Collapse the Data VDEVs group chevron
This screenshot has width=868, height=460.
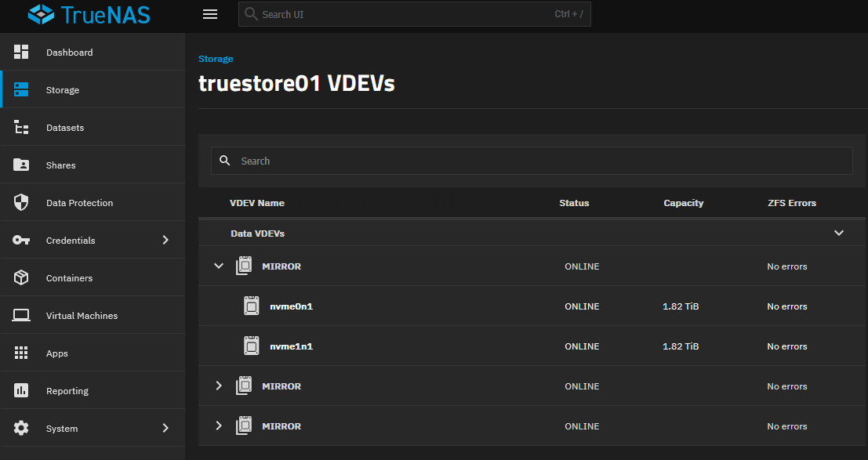(x=839, y=233)
